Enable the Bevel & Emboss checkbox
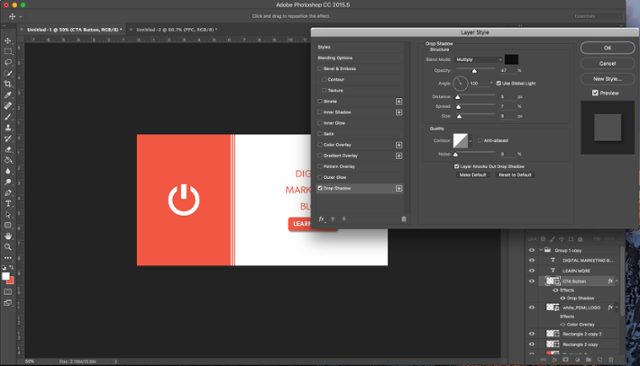 (320, 69)
